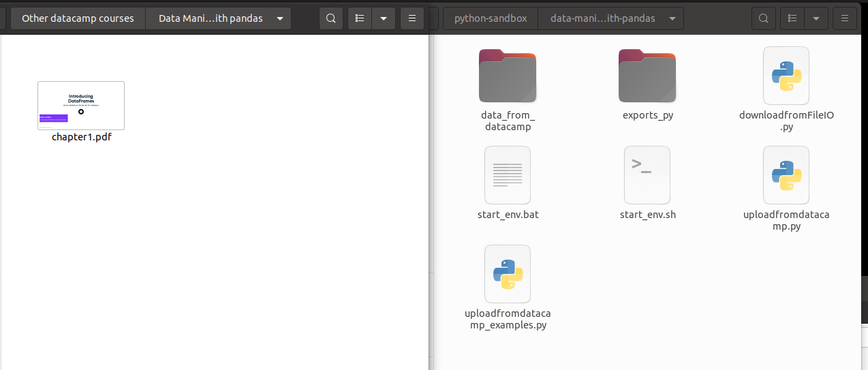The image size is (868, 370).
Task: Toggle list view in left file window
Action: coord(360,18)
